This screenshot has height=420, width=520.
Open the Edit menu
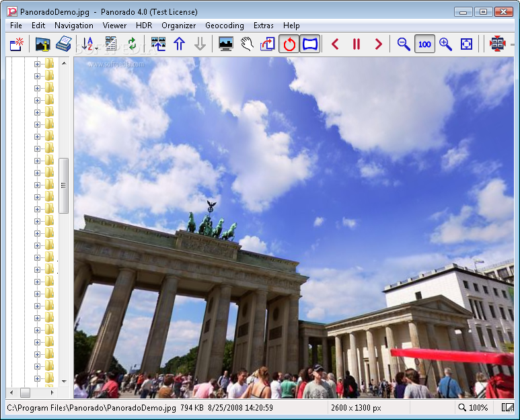[x=38, y=26]
